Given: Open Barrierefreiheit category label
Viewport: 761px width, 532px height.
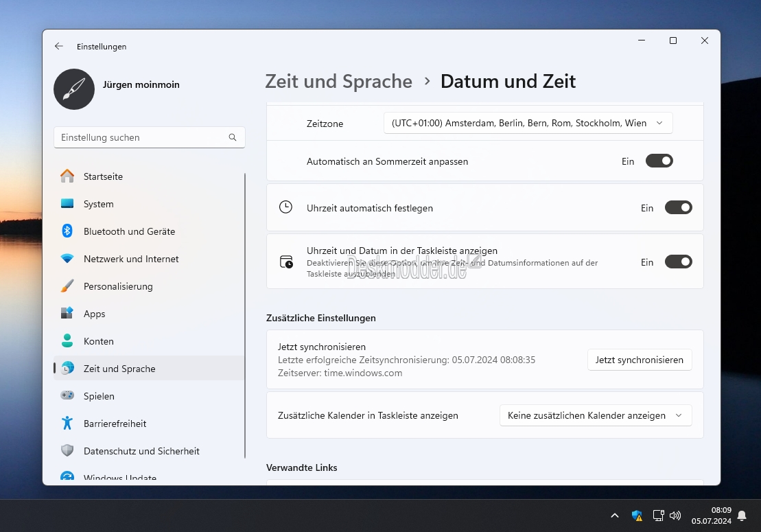Looking at the screenshot, I should tap(115, 424).
